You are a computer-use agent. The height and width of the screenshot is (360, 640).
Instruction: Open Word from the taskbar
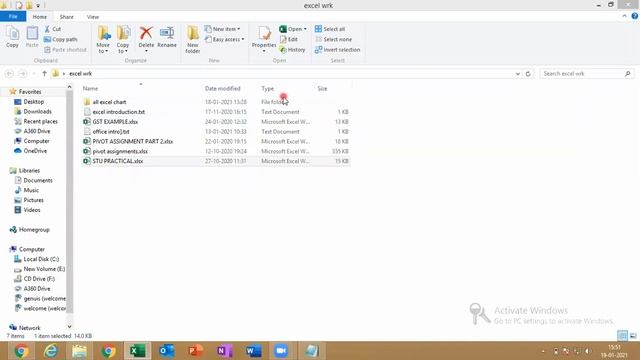click(253, 351)
